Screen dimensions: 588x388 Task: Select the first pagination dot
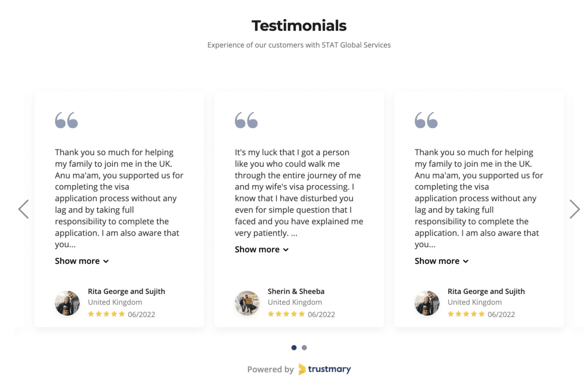[x=294, y=347]
